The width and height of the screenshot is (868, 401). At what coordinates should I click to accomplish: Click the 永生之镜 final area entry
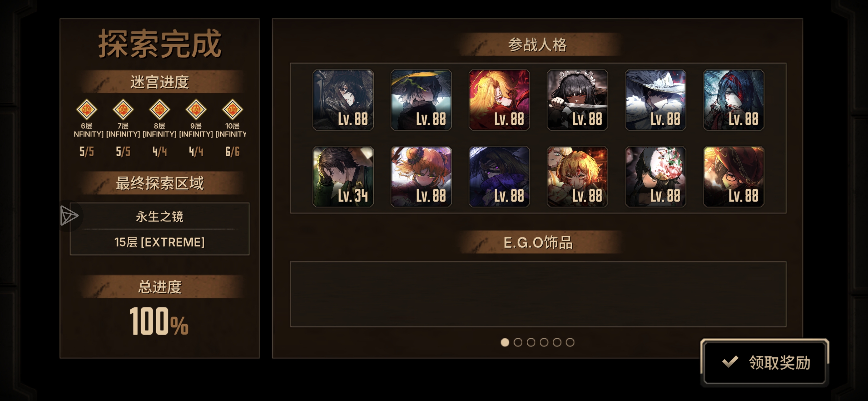[159, 216]
